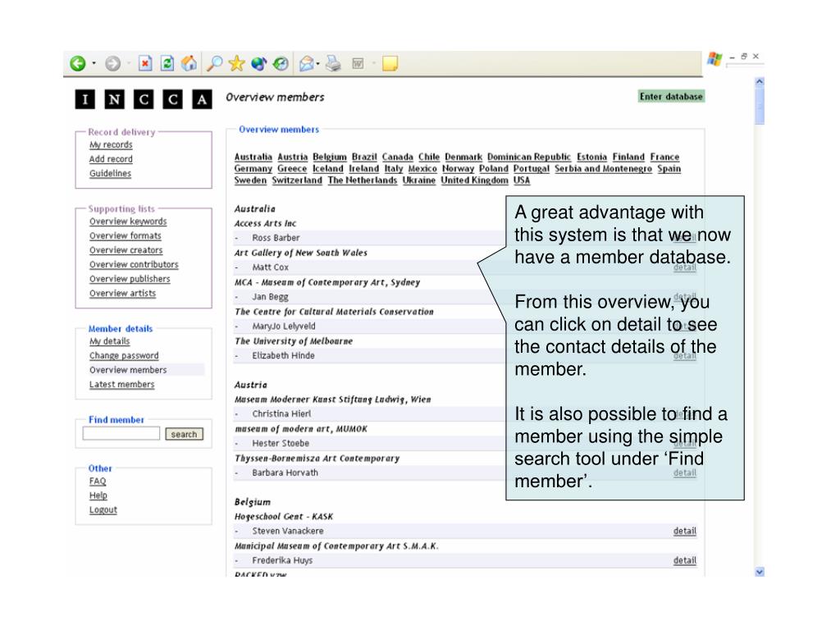The width and height of the screenshot is (840, 630).
Task: Jump to the USA country link
Action: [x=522, y=180]
